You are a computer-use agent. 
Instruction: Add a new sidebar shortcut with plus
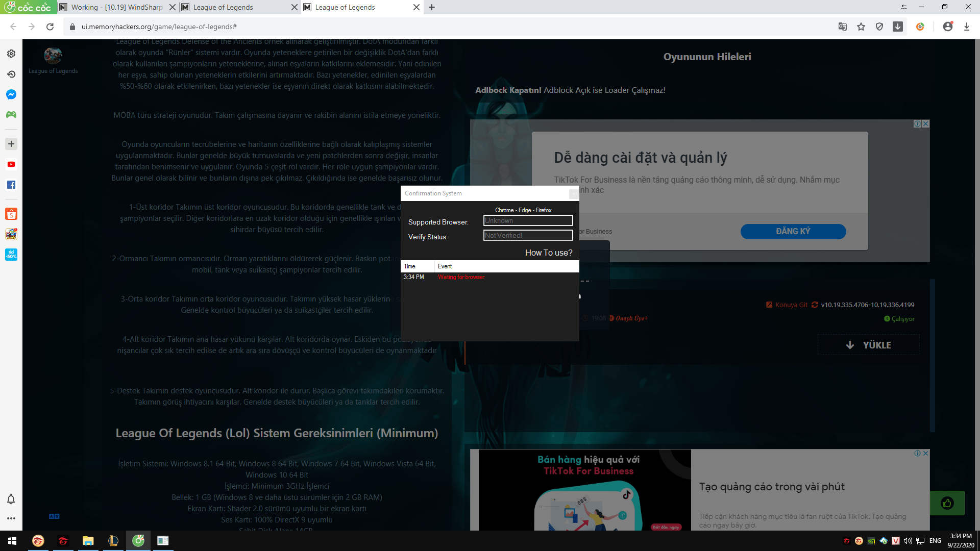point(11,144)
